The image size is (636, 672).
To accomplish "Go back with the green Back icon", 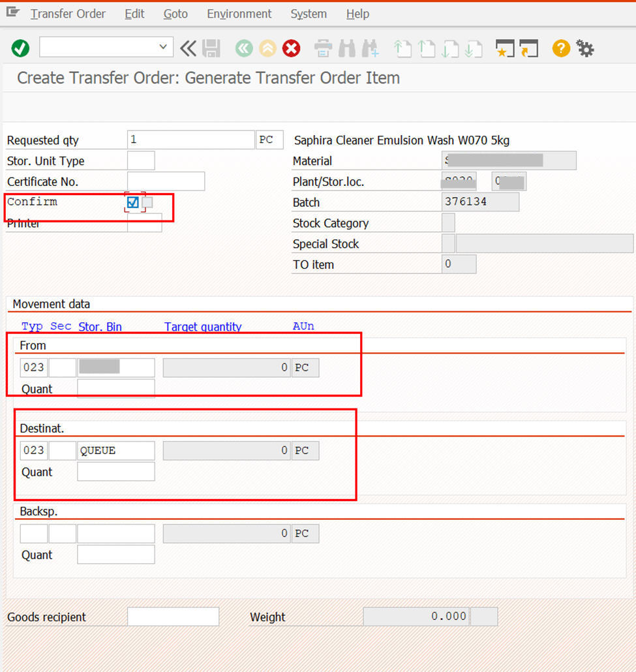I will pyautogui.click(x=244, y=48).
